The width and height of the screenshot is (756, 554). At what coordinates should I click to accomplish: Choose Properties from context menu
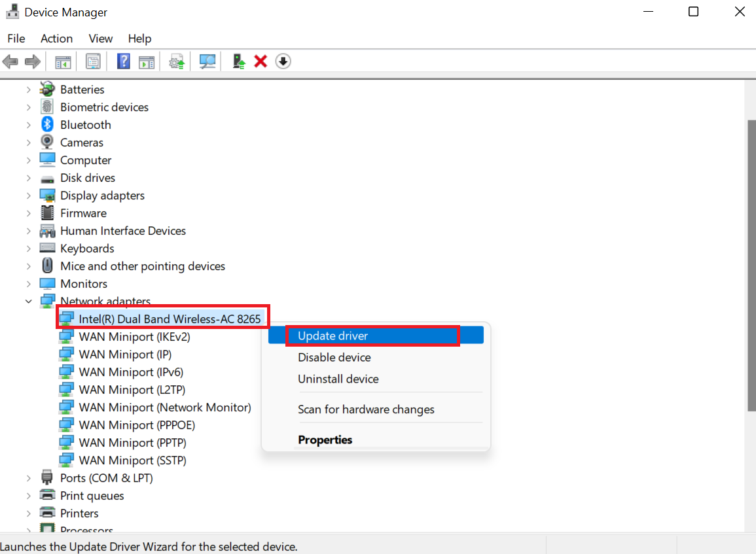(376, 440)
